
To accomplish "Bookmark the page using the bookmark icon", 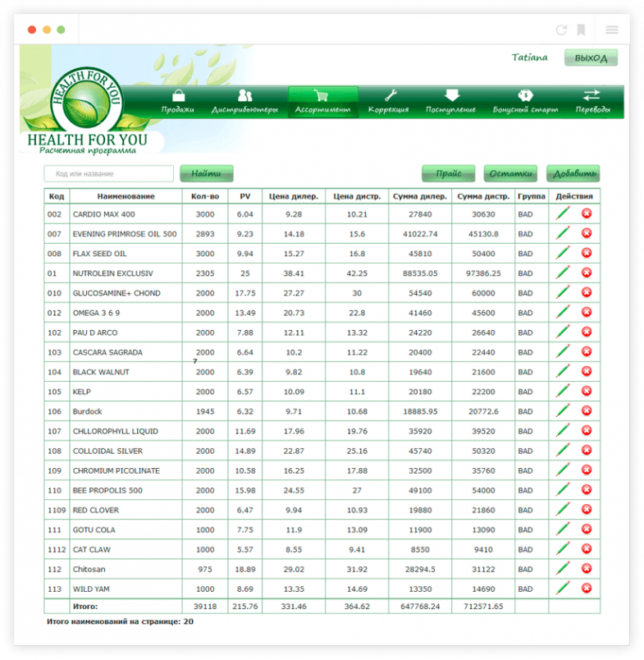I will [581, 30].
